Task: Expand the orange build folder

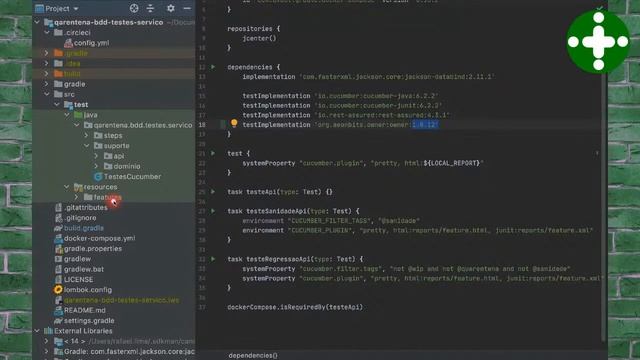Action: 47,73
